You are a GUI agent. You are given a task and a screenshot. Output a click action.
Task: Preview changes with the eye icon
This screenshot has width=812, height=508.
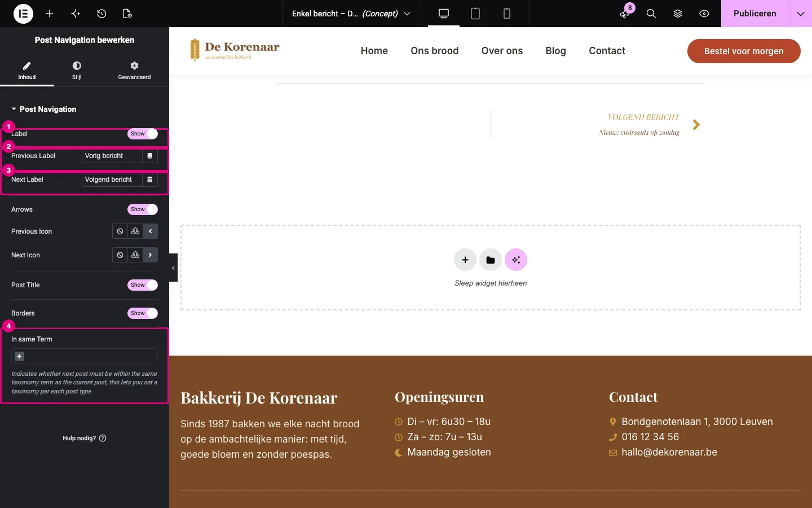[704, 14]
